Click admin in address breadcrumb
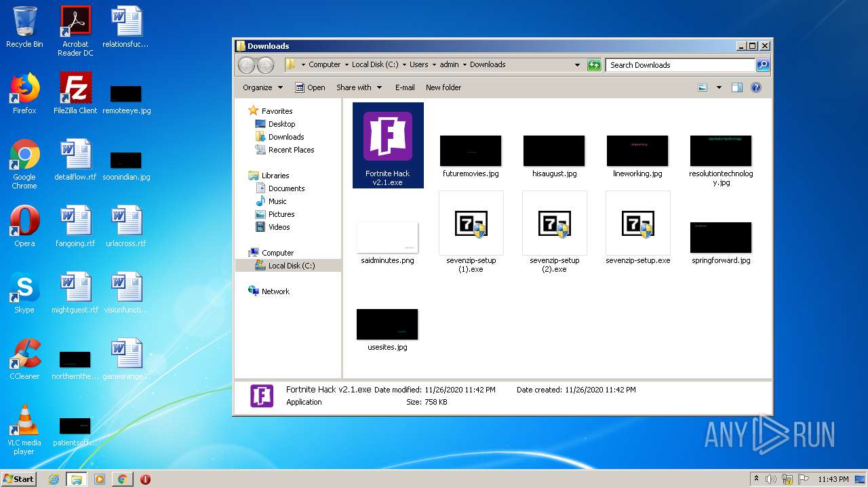Image resolution: width=868 pixels, height=488 pixels. (x=449, y=65)
